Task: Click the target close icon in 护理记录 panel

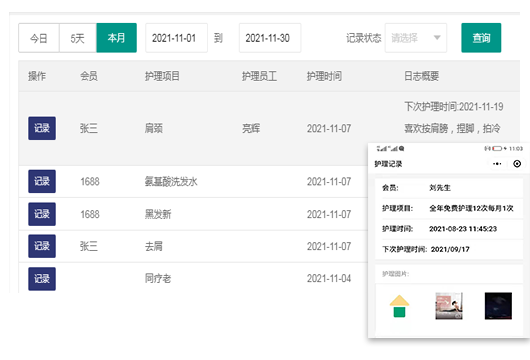Action: click(x=517, y=164)
